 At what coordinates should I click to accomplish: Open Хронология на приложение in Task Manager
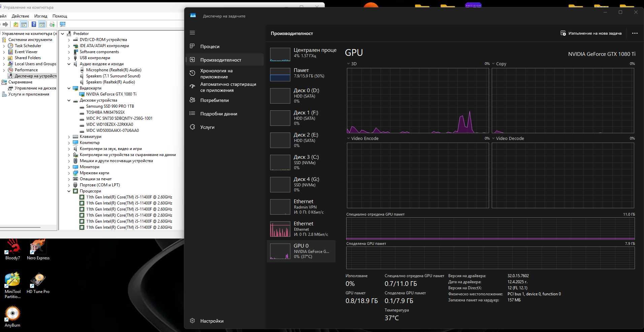point(224,74)
